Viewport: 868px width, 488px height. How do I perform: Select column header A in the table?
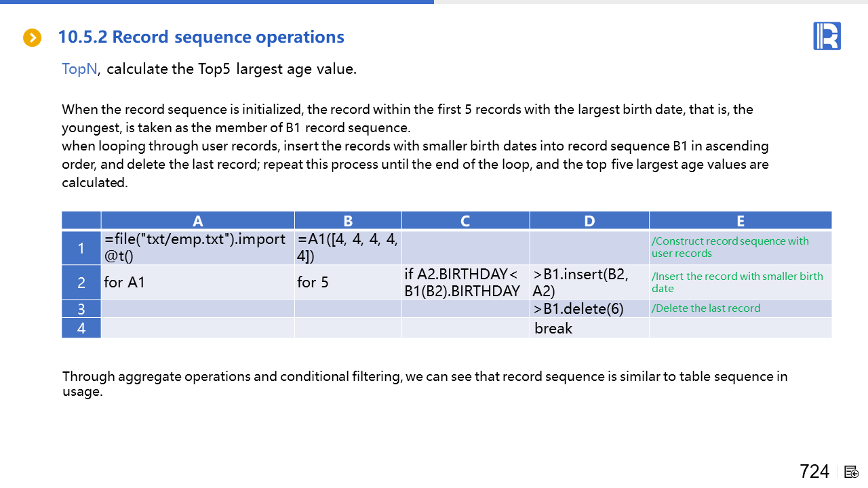click(197, 220)
